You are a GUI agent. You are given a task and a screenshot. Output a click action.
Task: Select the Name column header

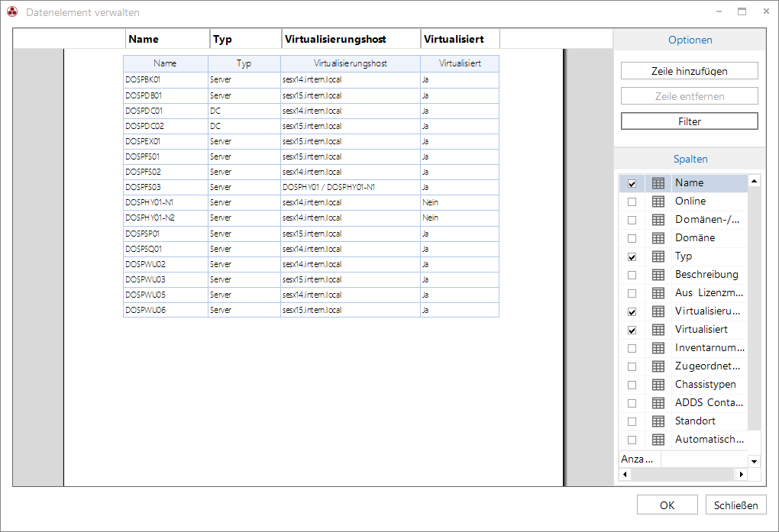point(168,39)
